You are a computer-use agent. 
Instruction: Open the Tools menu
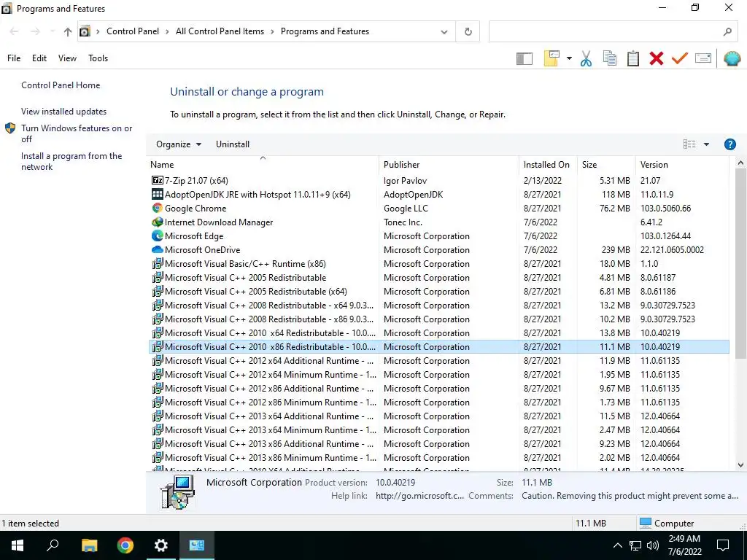click(98, 58)
